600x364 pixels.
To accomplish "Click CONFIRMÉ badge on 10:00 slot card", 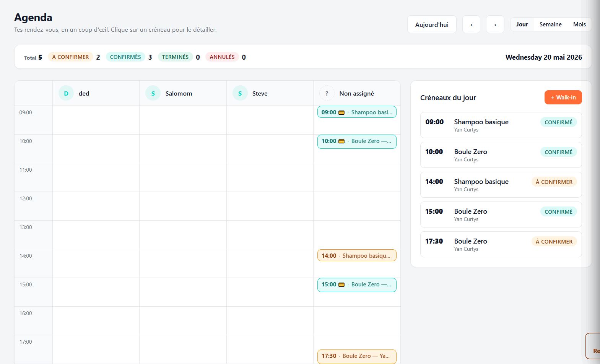I will pos(558,152).
